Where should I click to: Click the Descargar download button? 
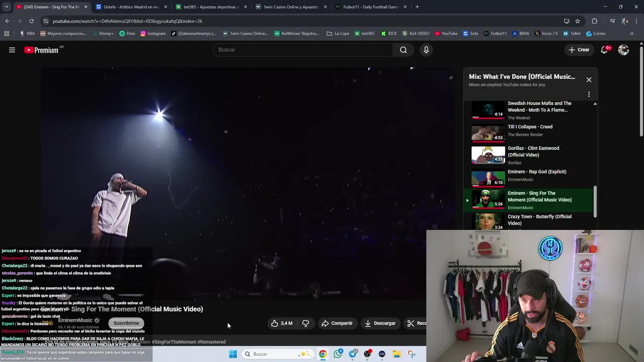[x=380, y=323]
